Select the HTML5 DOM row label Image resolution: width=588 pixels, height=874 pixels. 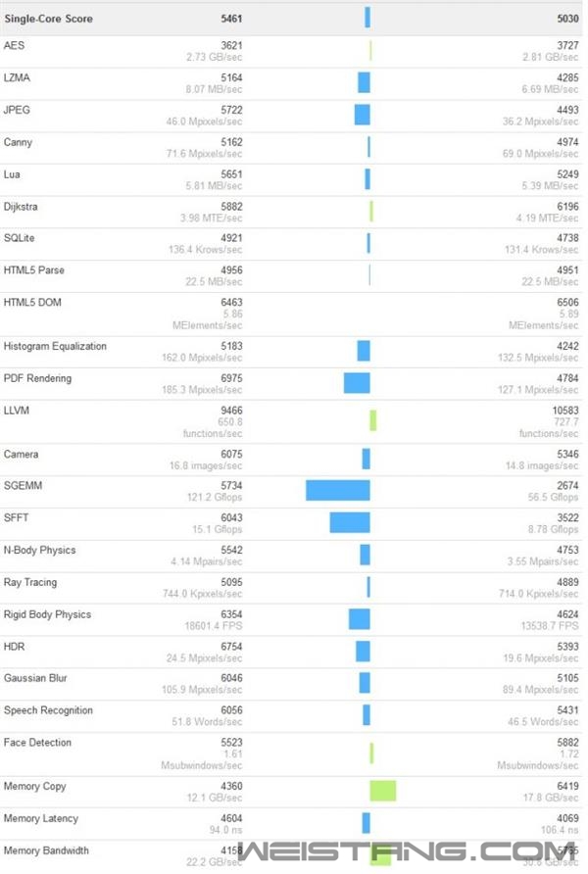32,303
